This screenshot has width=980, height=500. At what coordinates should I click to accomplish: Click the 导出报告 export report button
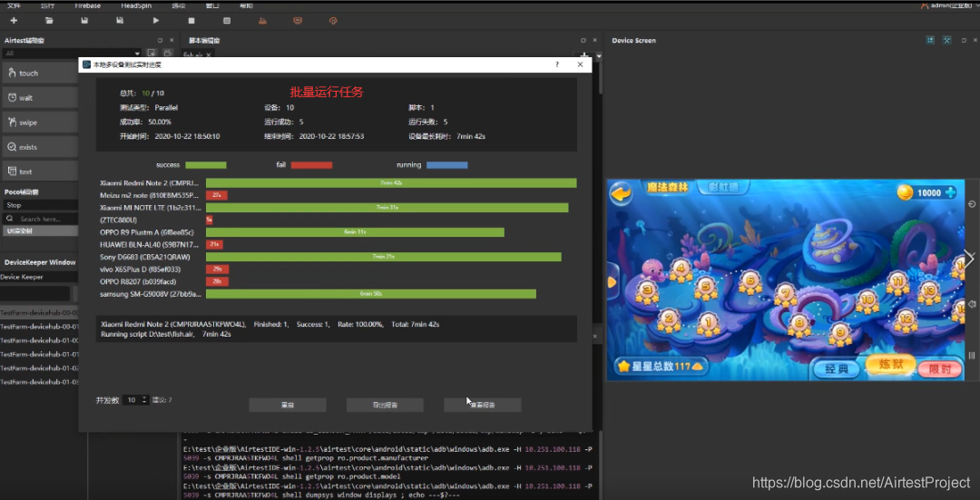point(385,405)
